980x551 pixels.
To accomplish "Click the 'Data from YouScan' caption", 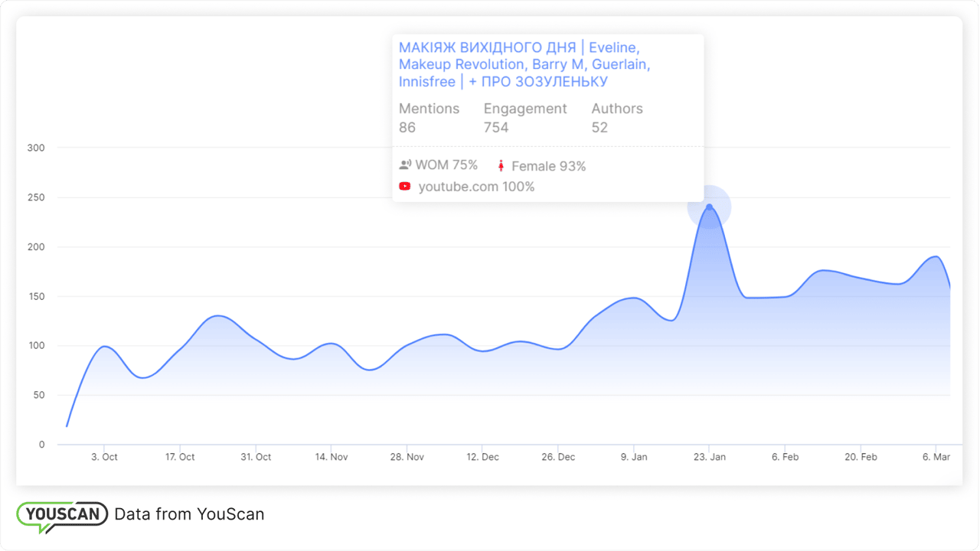I will tap(189, 514).
